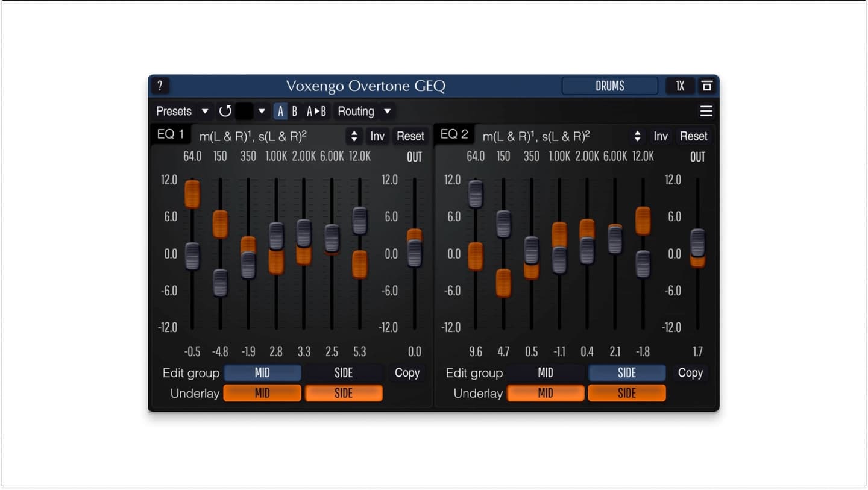The height and width of the screenshot is (490, 868).
Task: Set the EQ 1 edit group to MID
Action: click(x=262, y=373)
